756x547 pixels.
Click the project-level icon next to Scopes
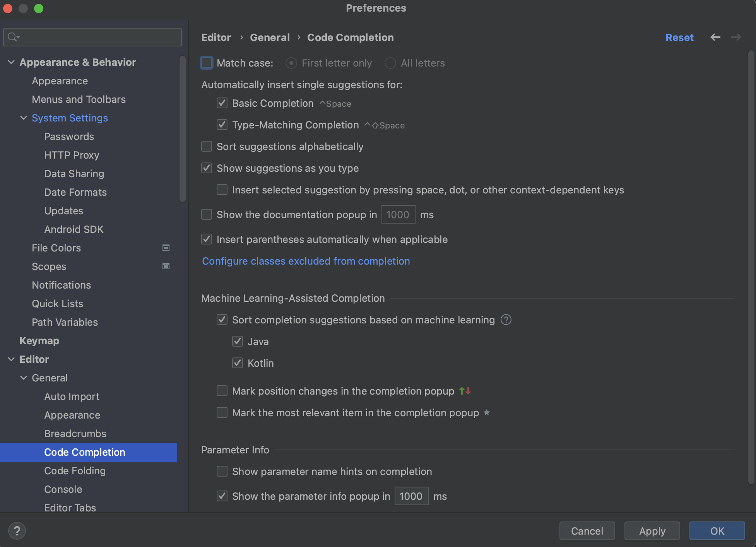[166, 266]
